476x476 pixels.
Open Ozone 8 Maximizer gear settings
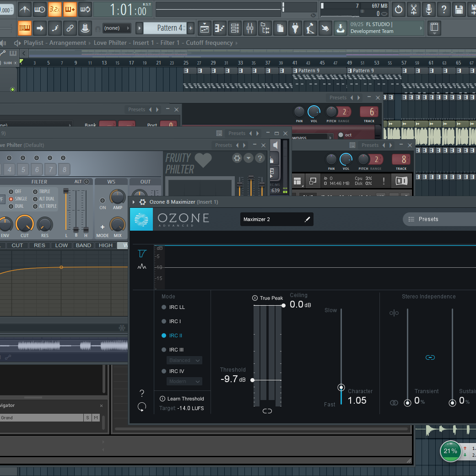click(x=142, y=202)
